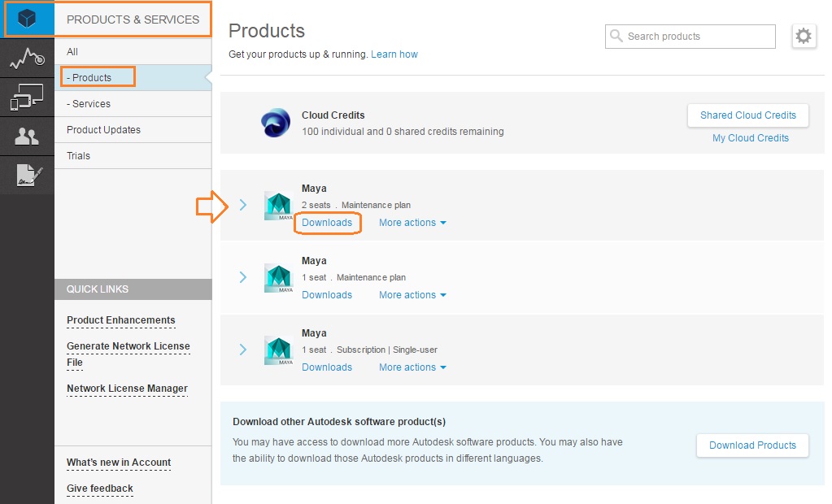
Task: Open More actions for Maya Subscription
Action: (x=412, y=367)
